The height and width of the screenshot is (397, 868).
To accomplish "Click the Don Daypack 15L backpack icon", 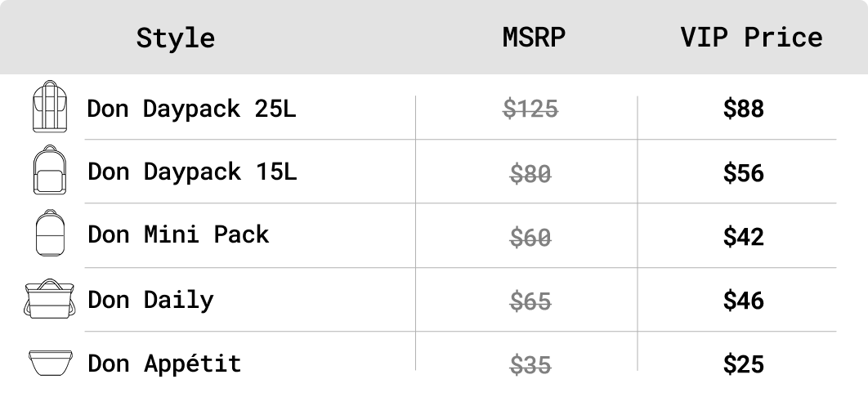I will click(x=50, y=170).
